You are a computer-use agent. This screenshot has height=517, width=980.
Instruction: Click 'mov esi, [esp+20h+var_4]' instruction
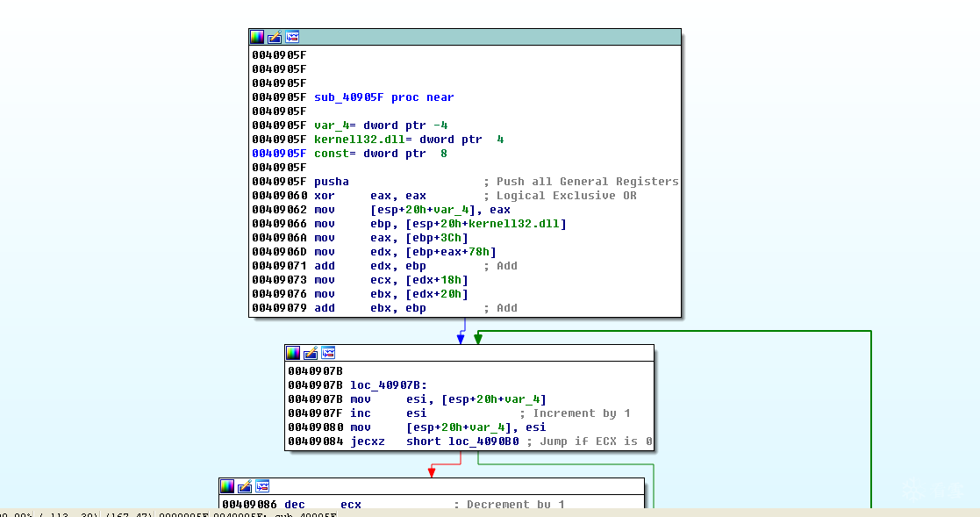[x=448, y=399]
